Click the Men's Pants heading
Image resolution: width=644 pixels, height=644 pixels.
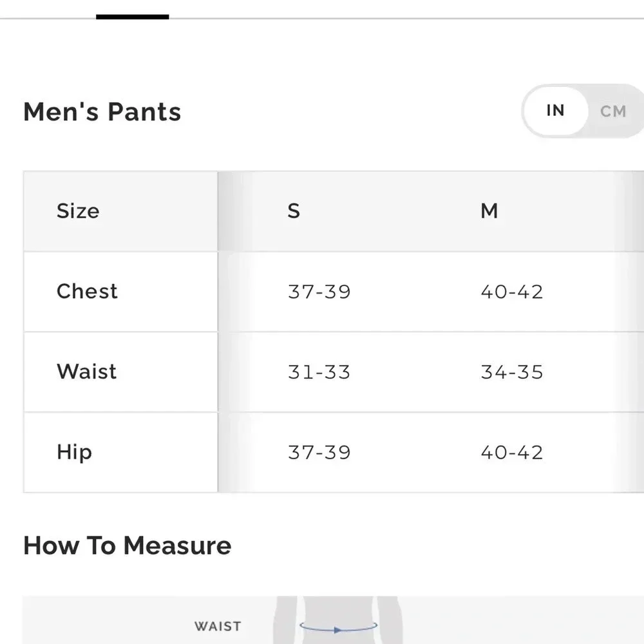point(102,111)
